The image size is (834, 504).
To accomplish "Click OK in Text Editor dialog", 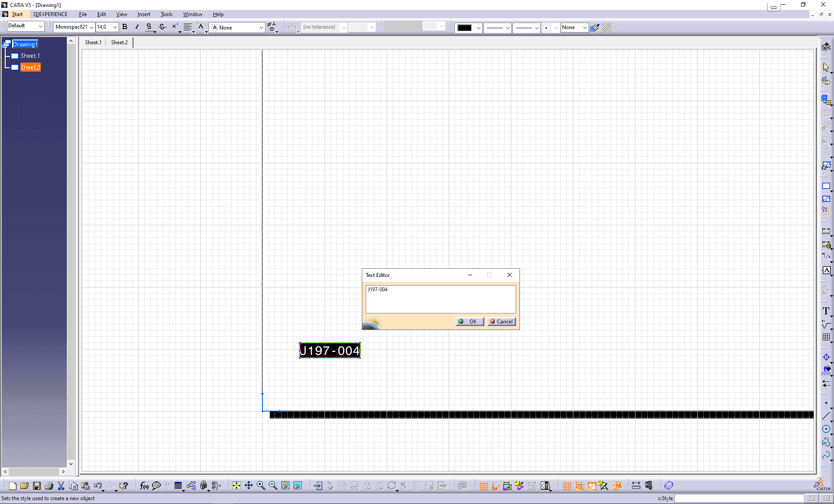I will click(470, 322).
